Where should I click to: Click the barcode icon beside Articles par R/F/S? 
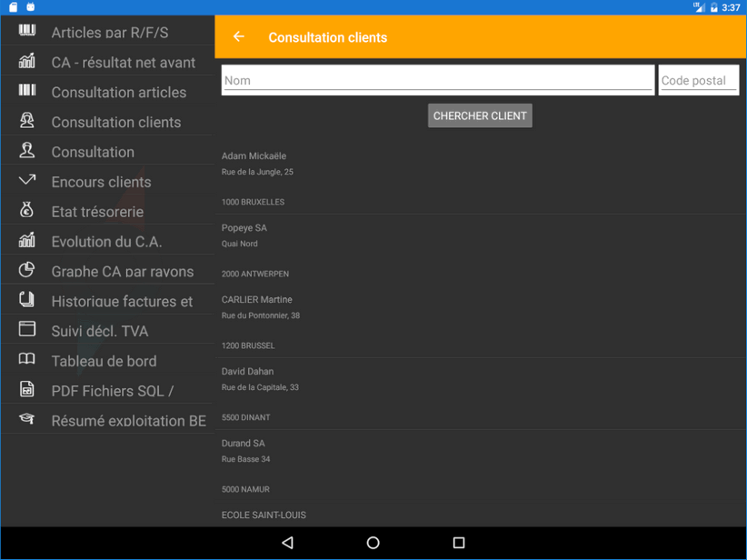(x=27, y=32)
